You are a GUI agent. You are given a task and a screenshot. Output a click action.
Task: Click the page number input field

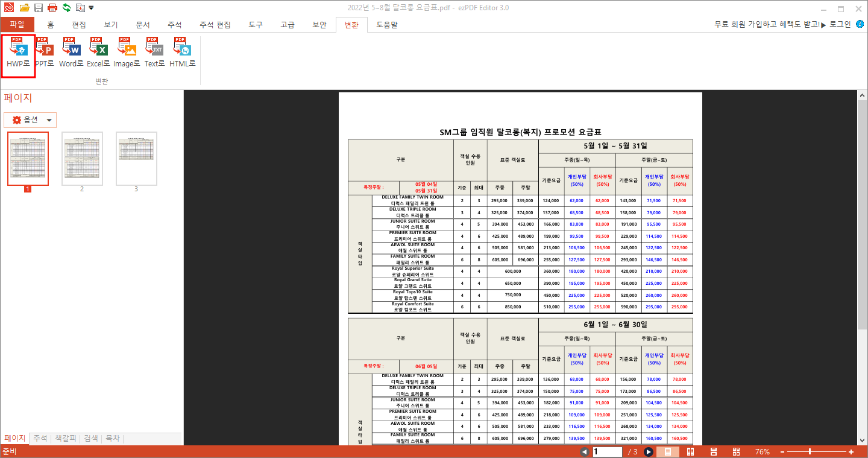coord(607,452)
